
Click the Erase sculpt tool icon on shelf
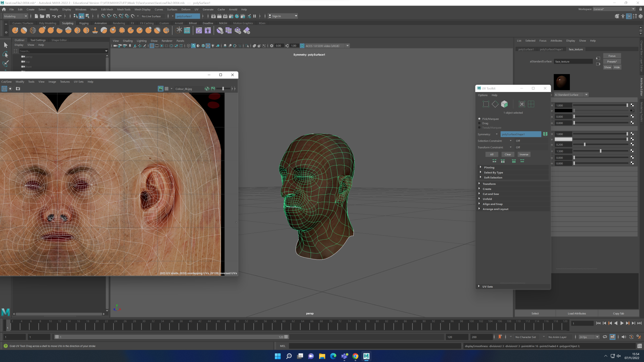(247, 31)
